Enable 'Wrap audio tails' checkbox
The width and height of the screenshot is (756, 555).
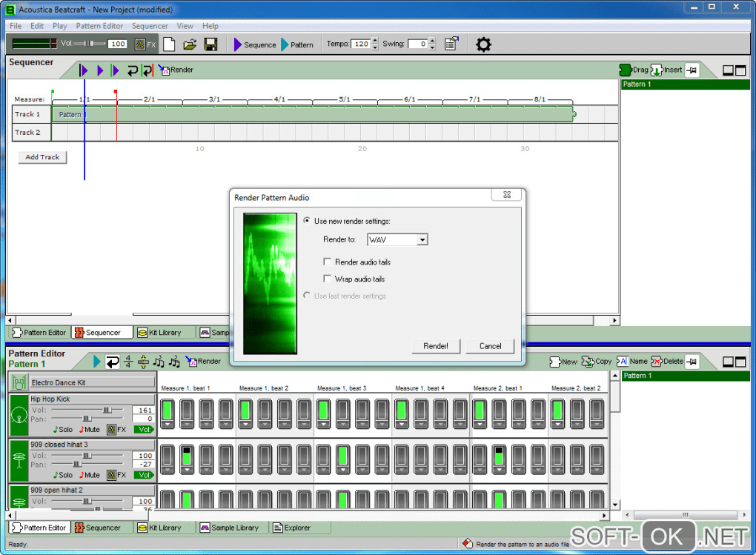327,278
